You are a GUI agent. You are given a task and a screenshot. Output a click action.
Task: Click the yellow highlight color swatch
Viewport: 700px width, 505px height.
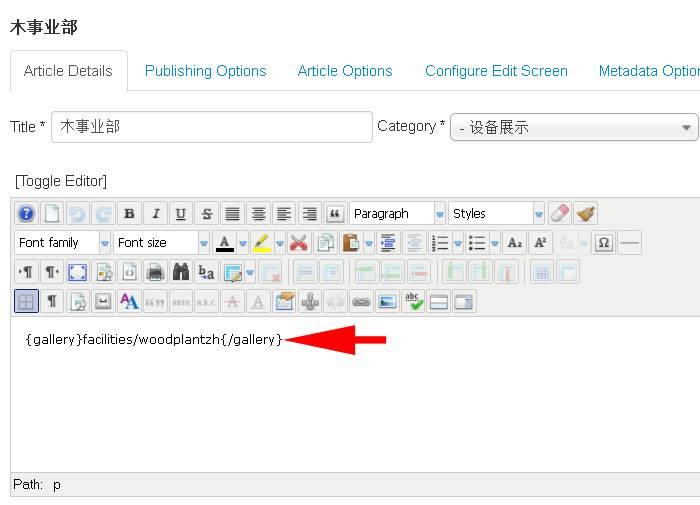click(259, 242)
